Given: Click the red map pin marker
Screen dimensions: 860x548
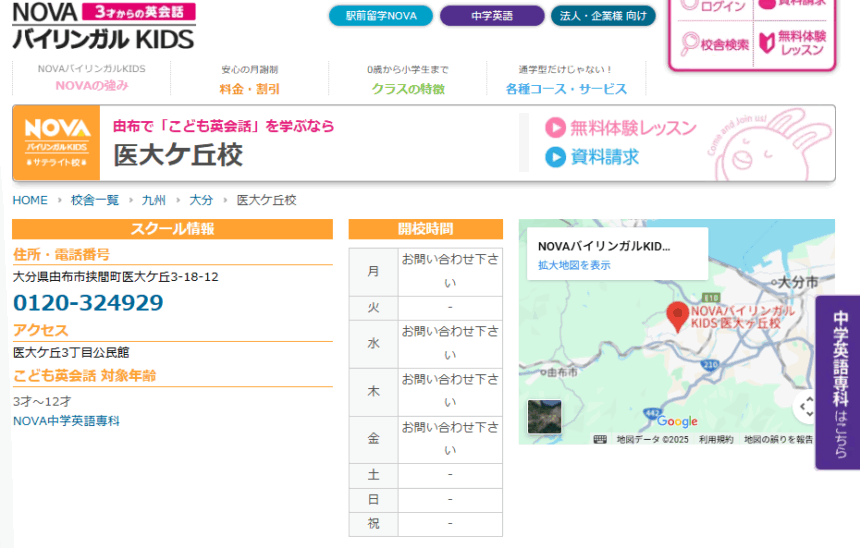Looking at the screenshot, I should tap(678, 316).
